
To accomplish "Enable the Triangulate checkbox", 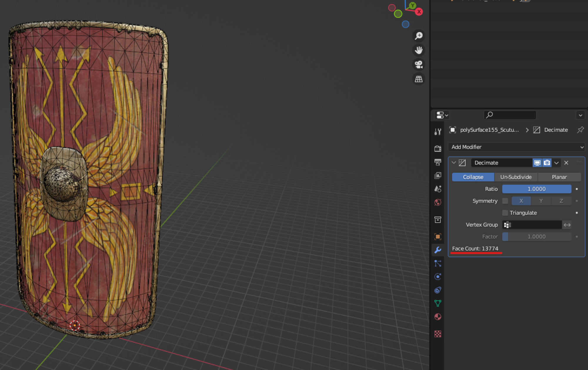I will coord(505,213).
